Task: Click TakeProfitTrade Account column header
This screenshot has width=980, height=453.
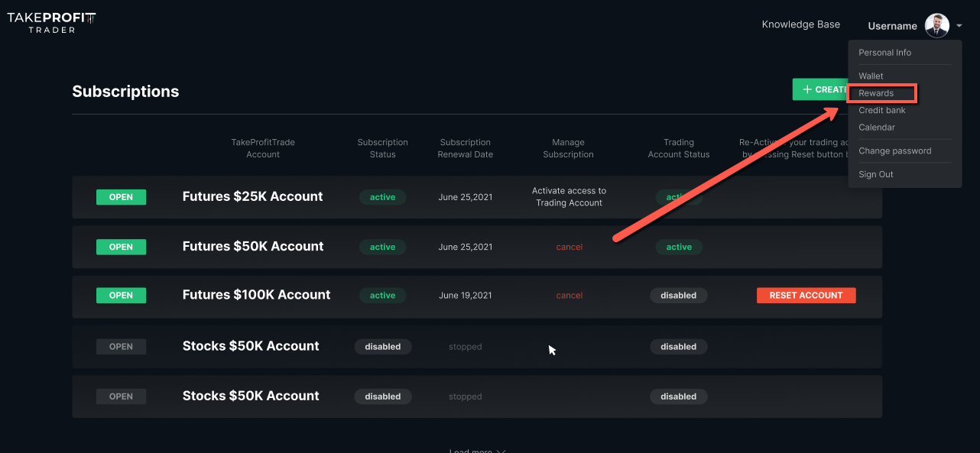Action: (x=263, y=148)
